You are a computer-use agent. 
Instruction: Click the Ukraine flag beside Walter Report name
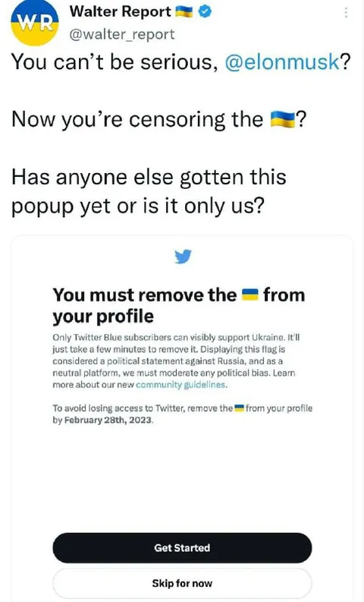[184, 12]
